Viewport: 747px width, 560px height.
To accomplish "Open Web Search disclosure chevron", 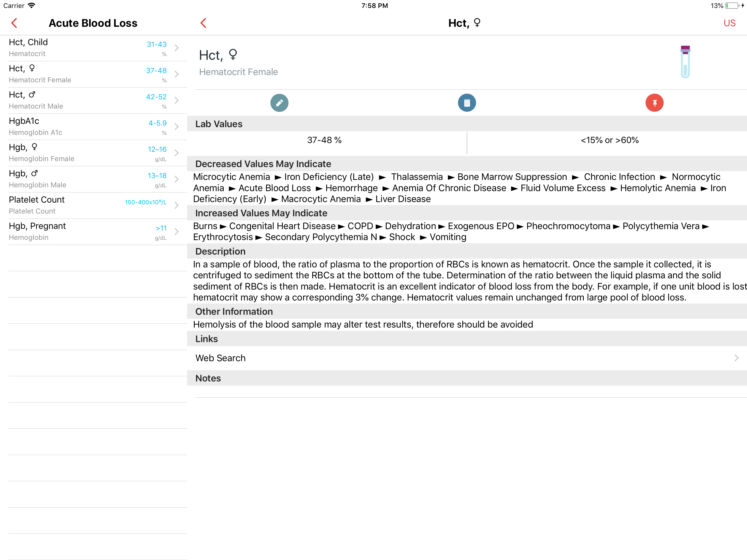I will coord(736,358).
